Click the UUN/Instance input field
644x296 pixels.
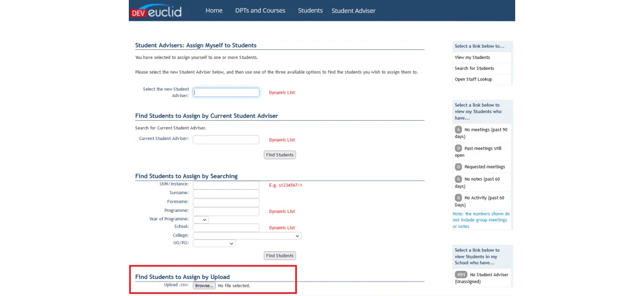[226, 185]
